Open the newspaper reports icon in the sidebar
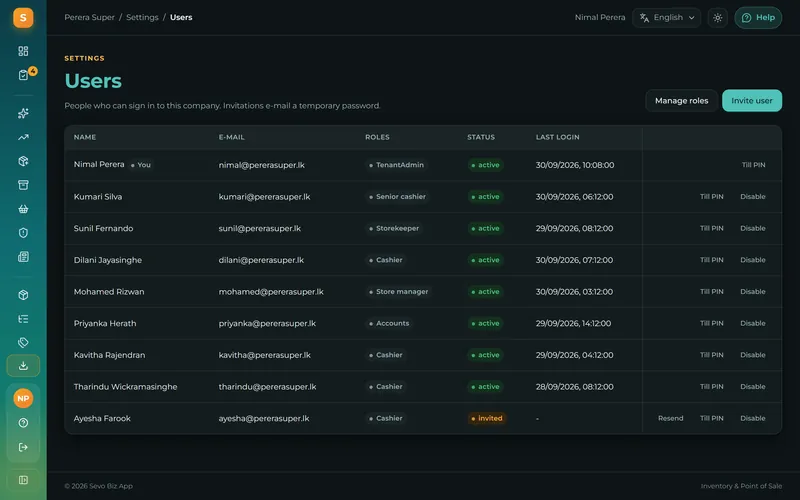Screen dimensions: 800x500 (23, 257)
